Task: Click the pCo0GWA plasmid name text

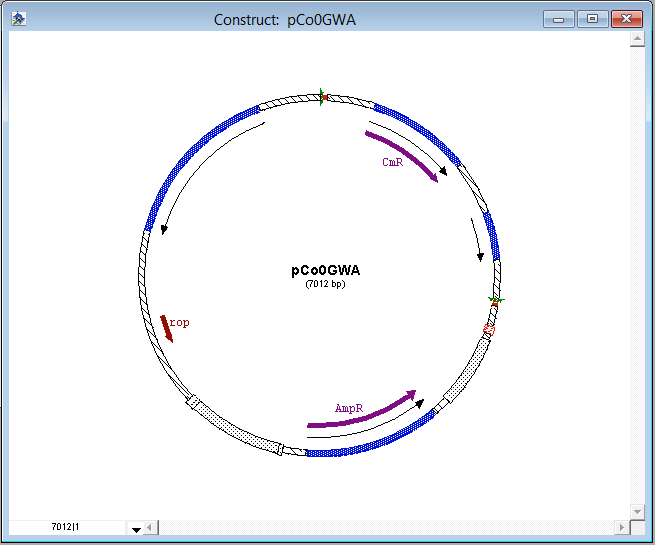Action: tap(325, 270)
